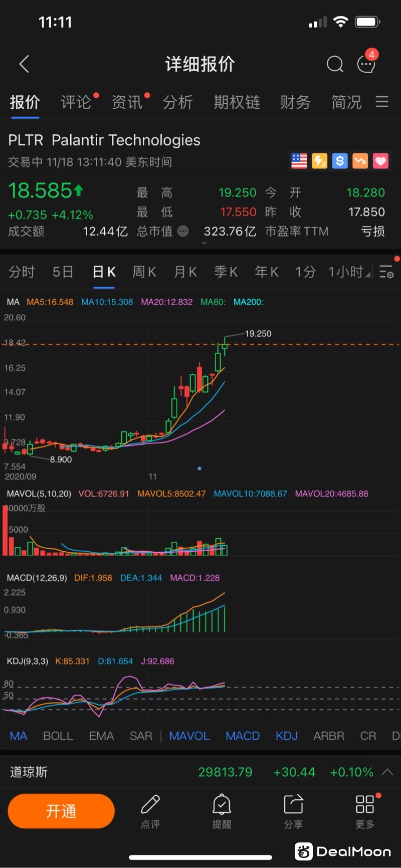Tap the MA5:16.548 legend value
Screen dimensions: 401x868
50,302
